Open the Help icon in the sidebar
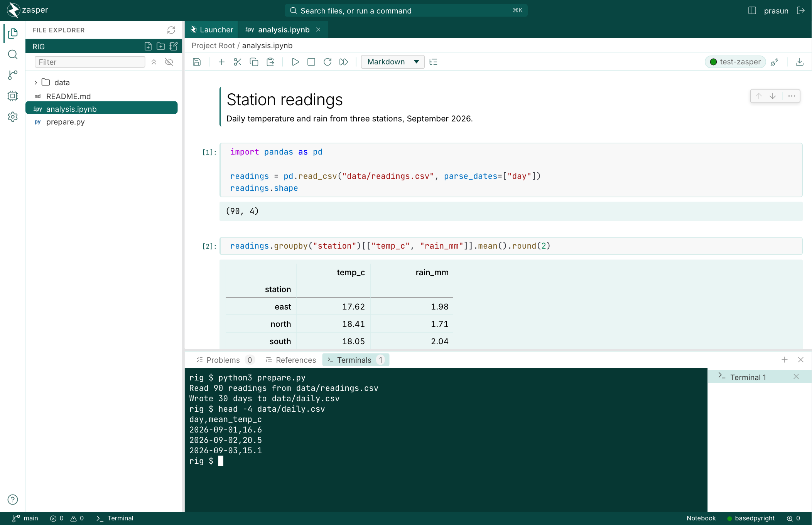Viewport: 812px width, 525px height. pyautogui.click(x=13, y=500)
